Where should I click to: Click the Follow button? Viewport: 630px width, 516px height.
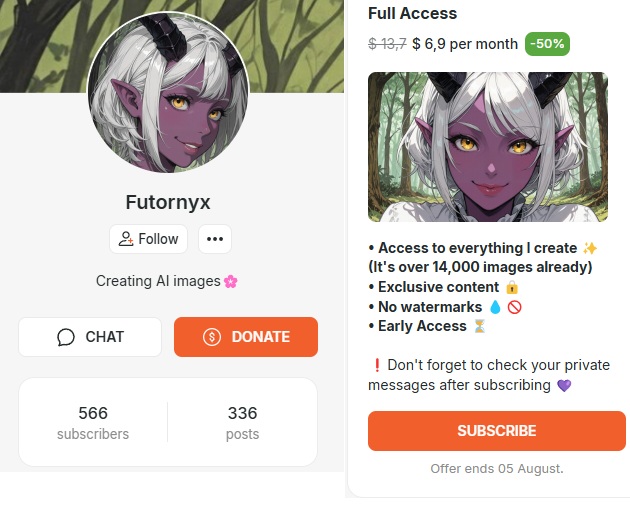(148, 239)
